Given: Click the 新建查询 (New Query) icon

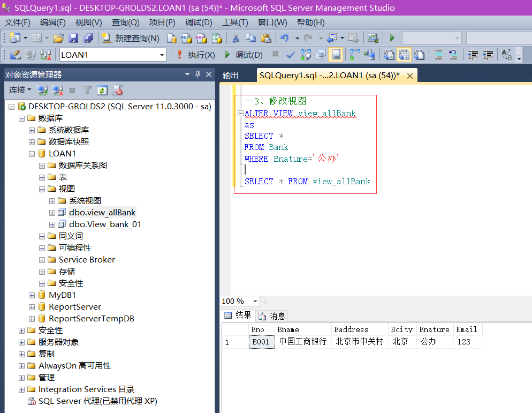Looking at the screenshot, I should [105, 37].
